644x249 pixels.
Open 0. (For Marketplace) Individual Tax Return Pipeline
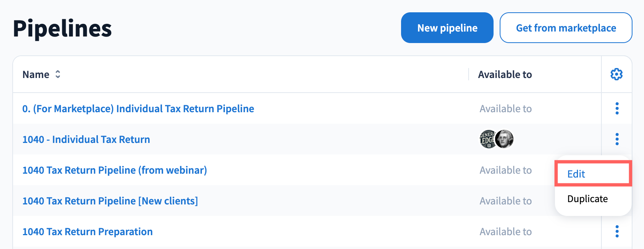(x=138, y=109)
